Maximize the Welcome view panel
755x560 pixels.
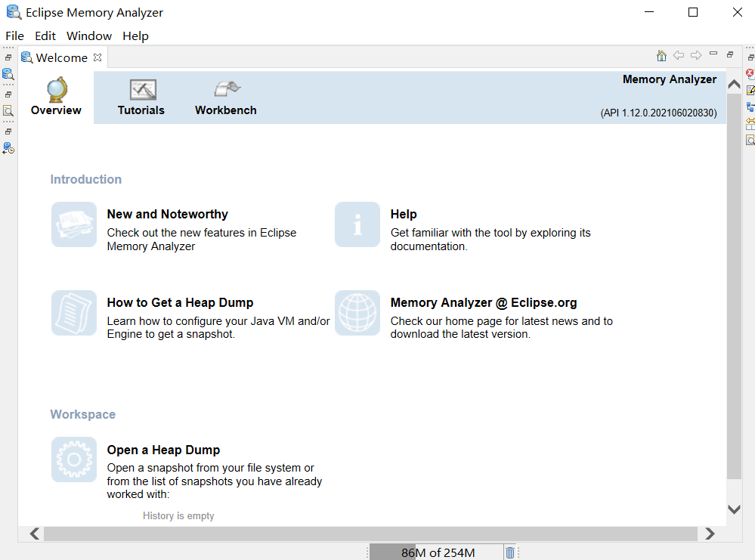[x=730, y=54]
